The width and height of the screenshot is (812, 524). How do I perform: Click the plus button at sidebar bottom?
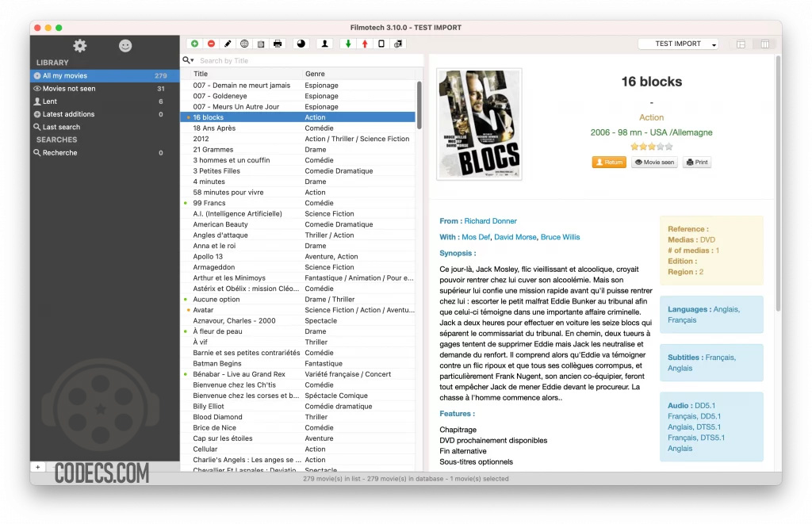[38, 467]
